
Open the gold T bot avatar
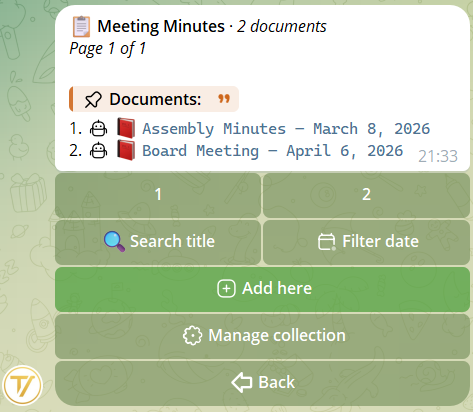click(22, 386)
